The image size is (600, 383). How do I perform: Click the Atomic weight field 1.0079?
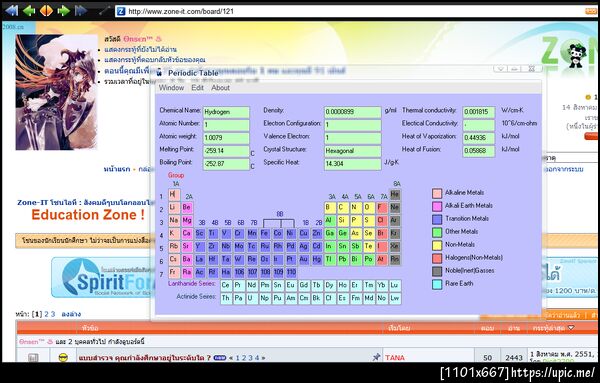[x=226, y=138]
